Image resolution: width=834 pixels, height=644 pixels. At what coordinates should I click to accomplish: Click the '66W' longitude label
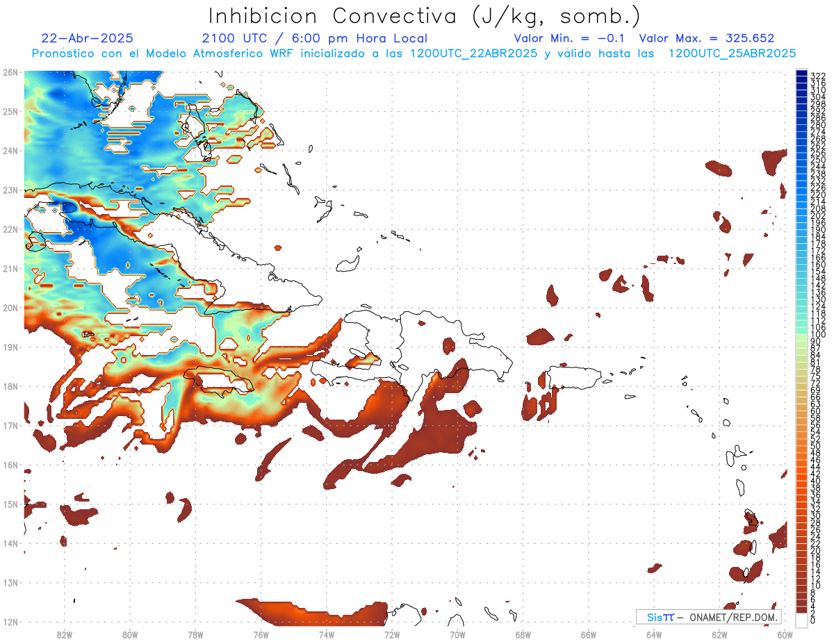[588, 634]
